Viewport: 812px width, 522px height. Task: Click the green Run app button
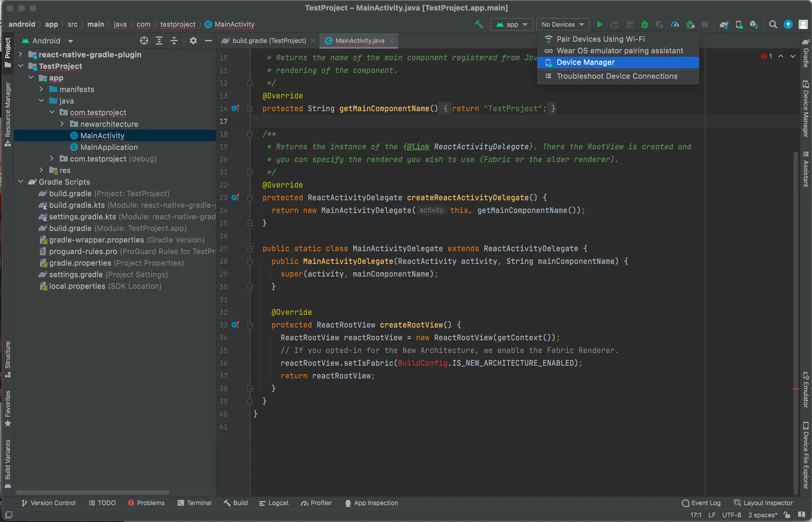tap(599, 25)
